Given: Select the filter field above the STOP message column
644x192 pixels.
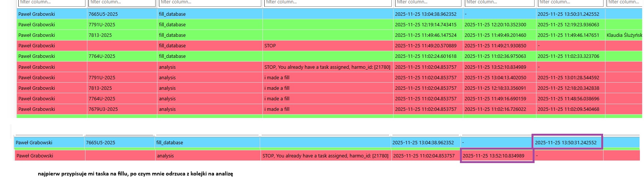Looking at the screenshot, I should [328, 3].
